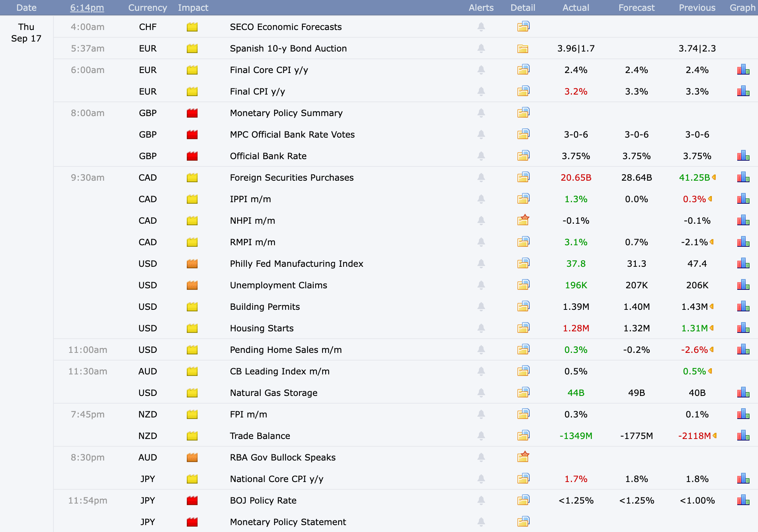Click revision arrow beside Building Permits 1.43M
Screen dimensions: 758x532
click(x=711, y=306)
